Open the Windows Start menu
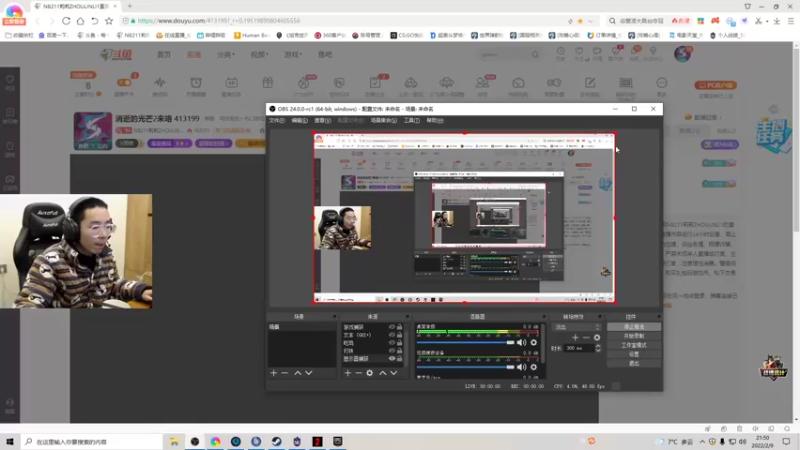 click(10, 441)
